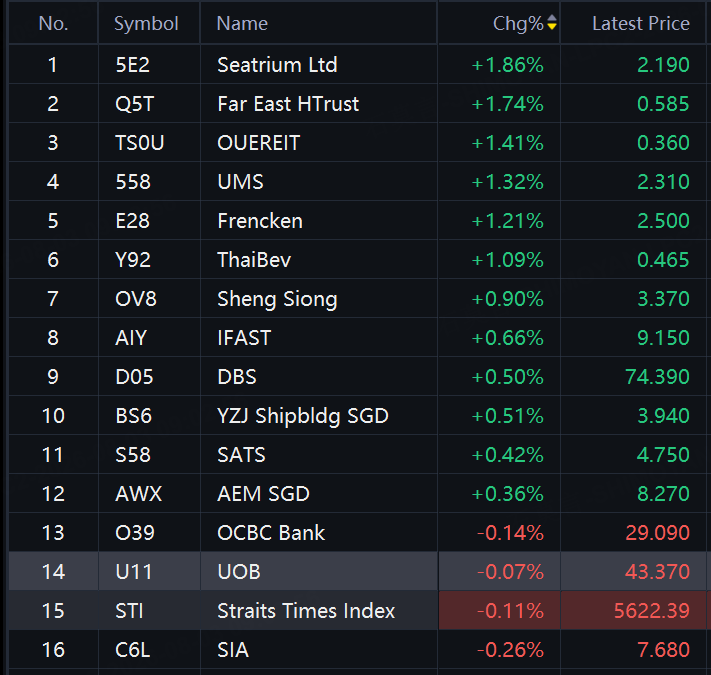
Task: Click the 4.750 latest price
Action: 663,455
